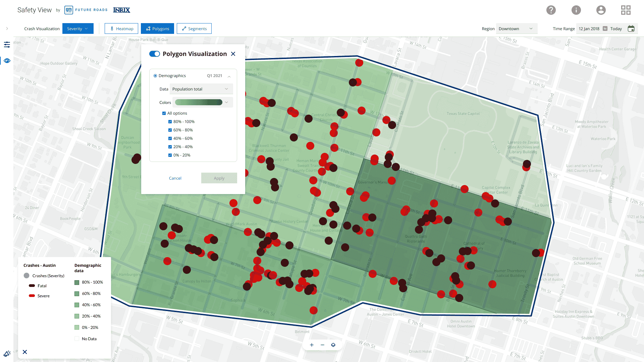This screenshot has height=362, width=644.
Task: Click the 12 Jan 2018 start date
Action: [589, 28]
